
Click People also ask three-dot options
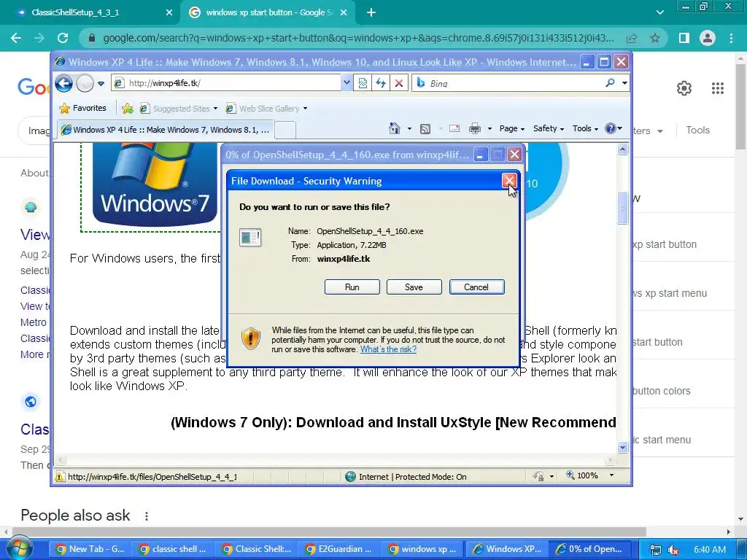pos(147,516)
